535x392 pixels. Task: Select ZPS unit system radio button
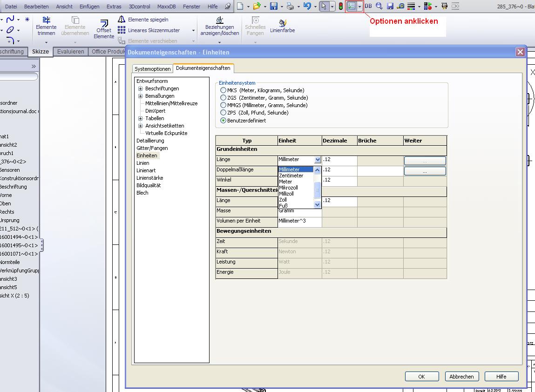coord(223,113)
